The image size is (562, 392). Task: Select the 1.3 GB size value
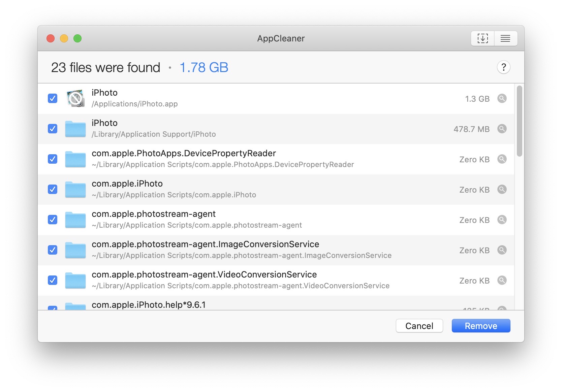coord(477,99)
